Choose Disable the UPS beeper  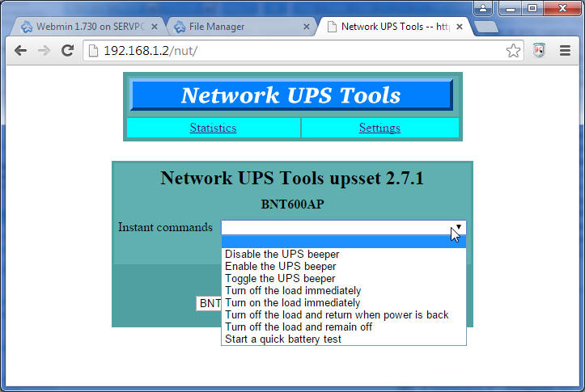tap(344, 254)
